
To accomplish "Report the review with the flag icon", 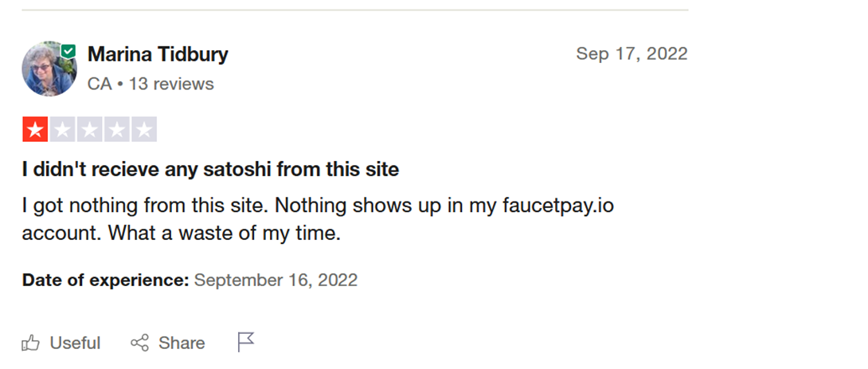I will (246, 343).
